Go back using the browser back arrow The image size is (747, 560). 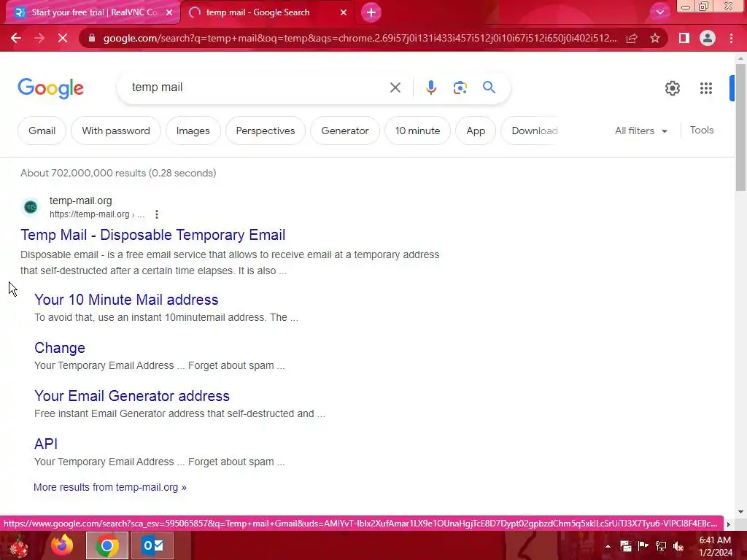tap(16, 38)
